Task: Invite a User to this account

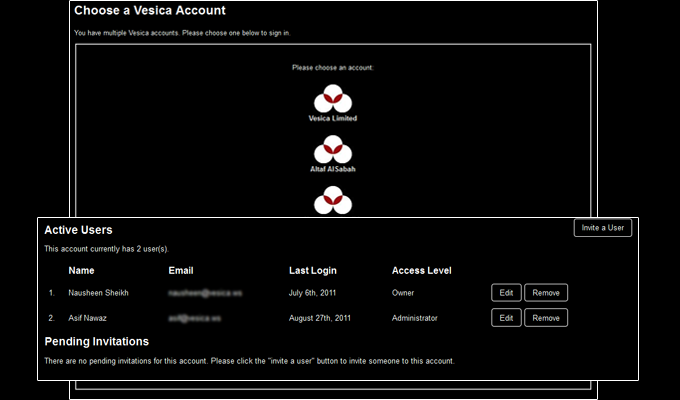Action: [x=602, y=228]
